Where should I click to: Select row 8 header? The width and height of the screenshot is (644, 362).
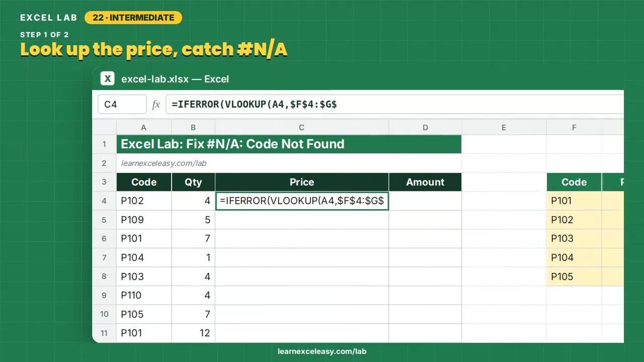click(104, 277)
